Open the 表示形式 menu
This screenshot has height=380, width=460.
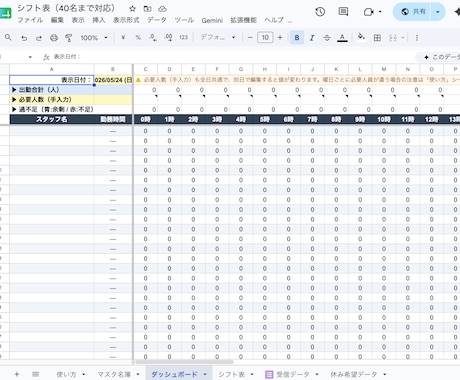point(126,20)
